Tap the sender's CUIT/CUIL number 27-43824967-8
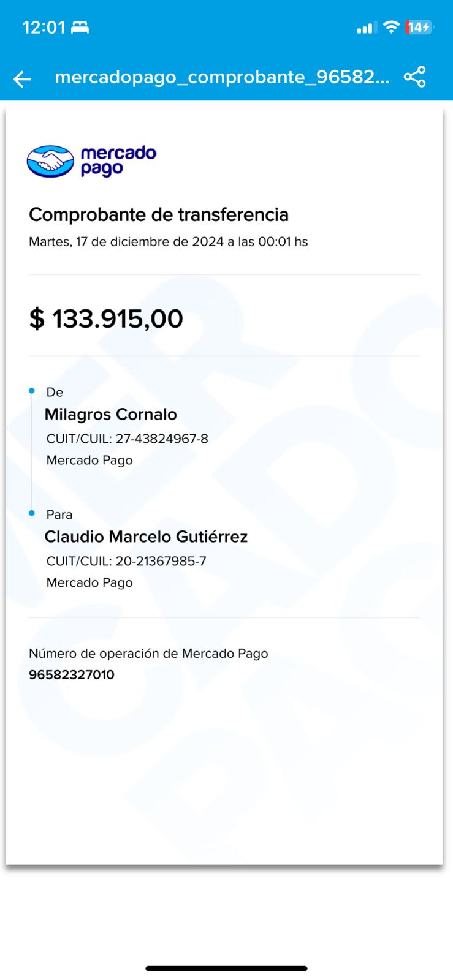Image resolution: width=453 pixels, height=980 pixels. pyautogui.click(x=162, y=439)
